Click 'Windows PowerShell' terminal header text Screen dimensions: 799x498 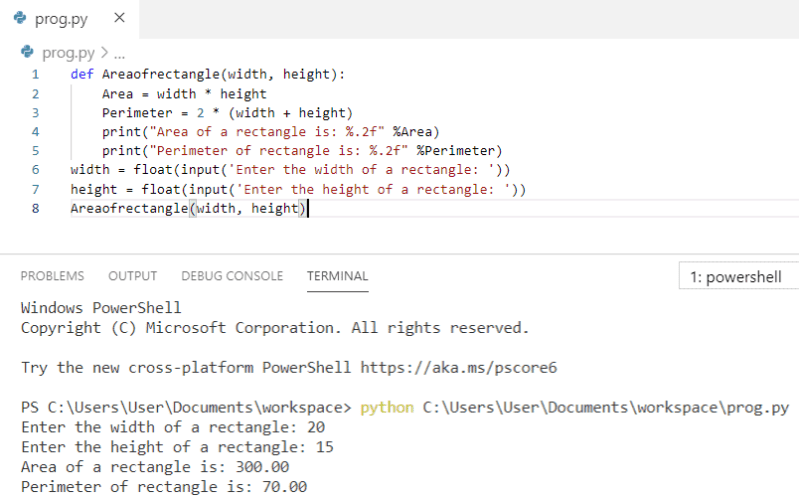101,308
